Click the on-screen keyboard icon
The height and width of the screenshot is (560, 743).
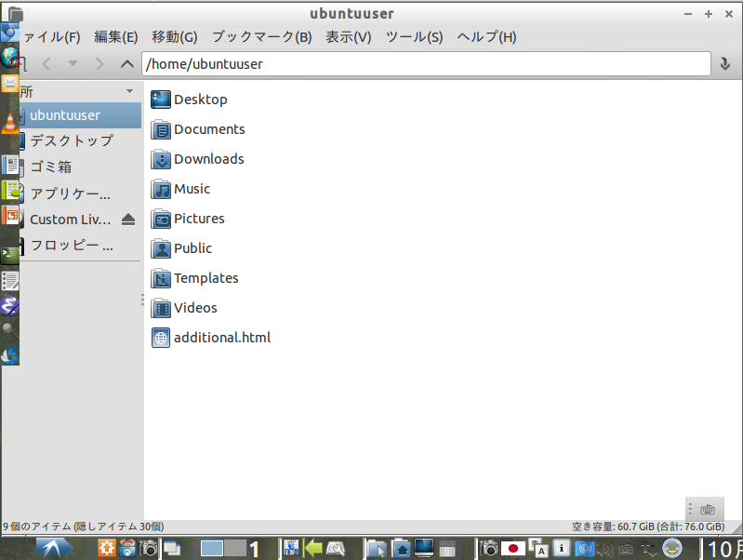(x=708, y=510)
